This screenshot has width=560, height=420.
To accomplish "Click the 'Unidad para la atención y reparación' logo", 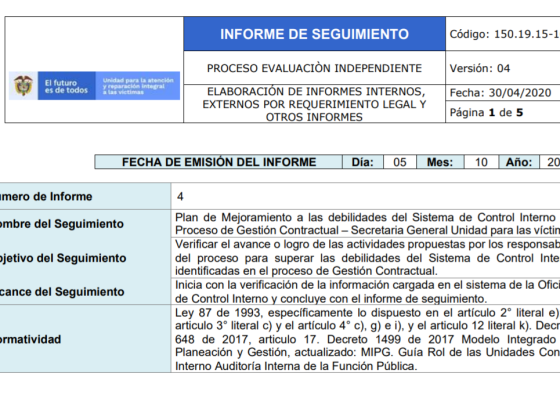I will 138,86.
